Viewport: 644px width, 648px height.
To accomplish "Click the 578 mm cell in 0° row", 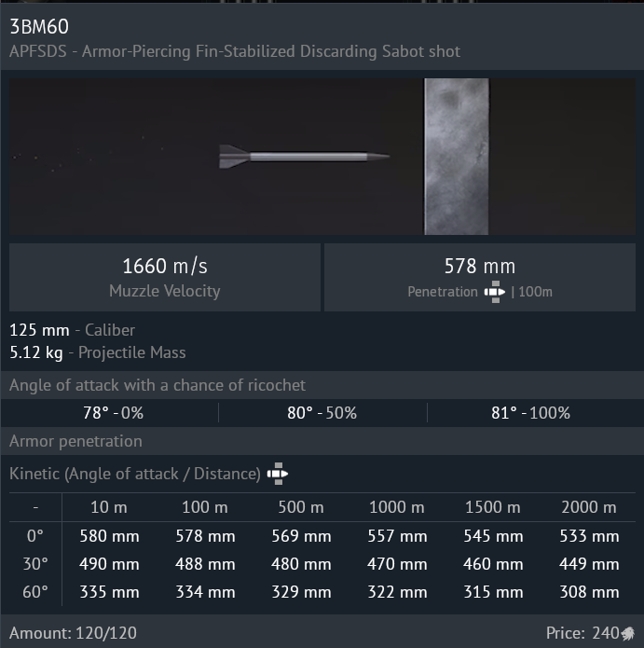I will (x=205, y=536).
